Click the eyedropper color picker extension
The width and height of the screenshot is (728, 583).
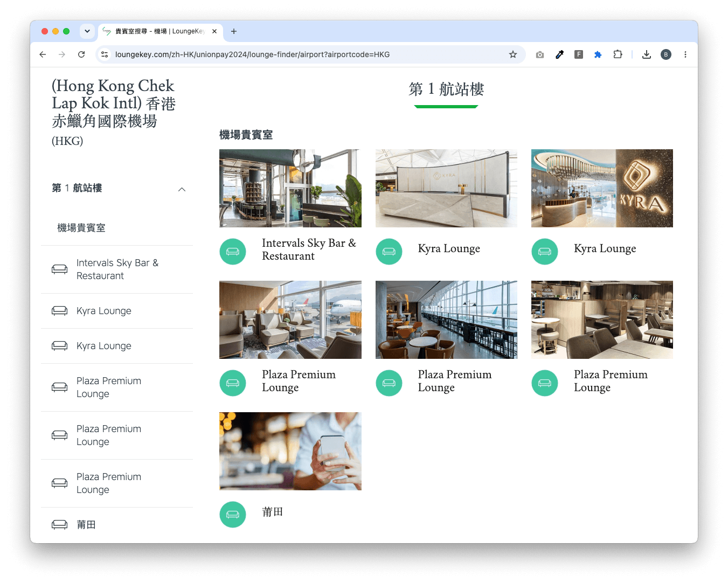(559, 54)
